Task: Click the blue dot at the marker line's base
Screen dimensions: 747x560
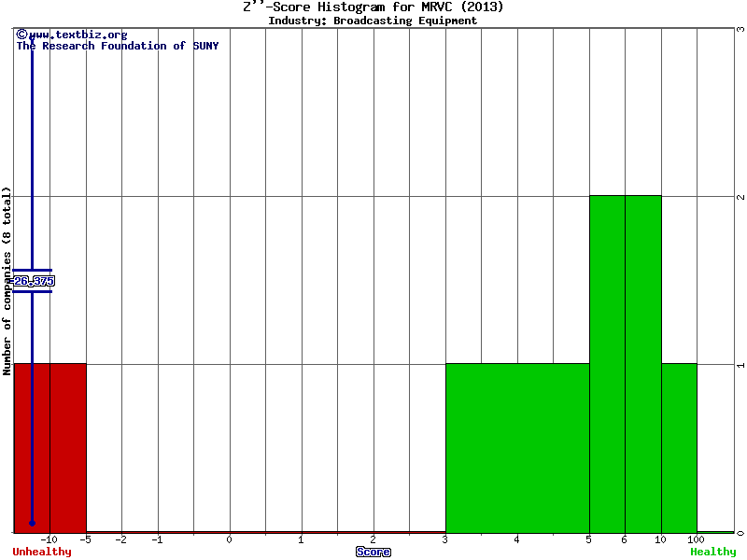Action: 32,523
